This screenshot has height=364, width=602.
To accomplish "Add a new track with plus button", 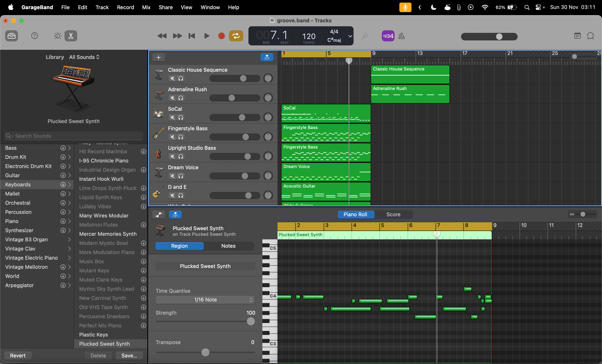I will tap(158, 58).
